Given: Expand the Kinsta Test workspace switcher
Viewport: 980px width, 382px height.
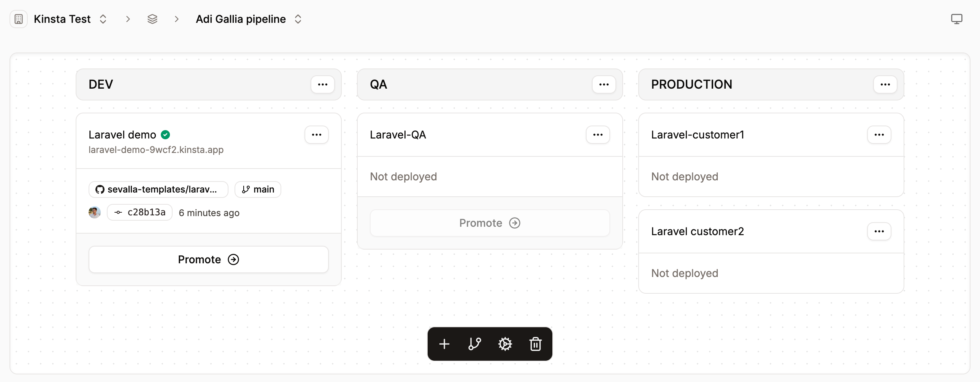Looking at the screenshot, I should point(103,19).
